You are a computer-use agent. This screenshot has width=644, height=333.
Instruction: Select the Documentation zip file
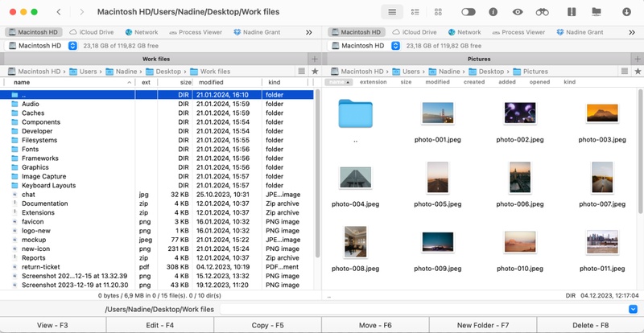(x=157, y=203)
